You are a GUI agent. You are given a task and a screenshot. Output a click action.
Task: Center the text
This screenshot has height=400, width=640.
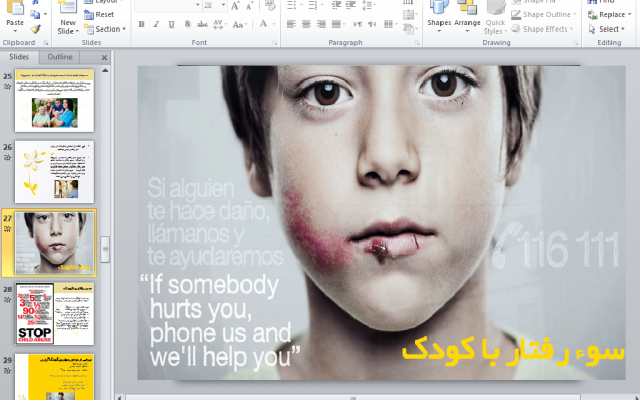click(x=306, y=24)
